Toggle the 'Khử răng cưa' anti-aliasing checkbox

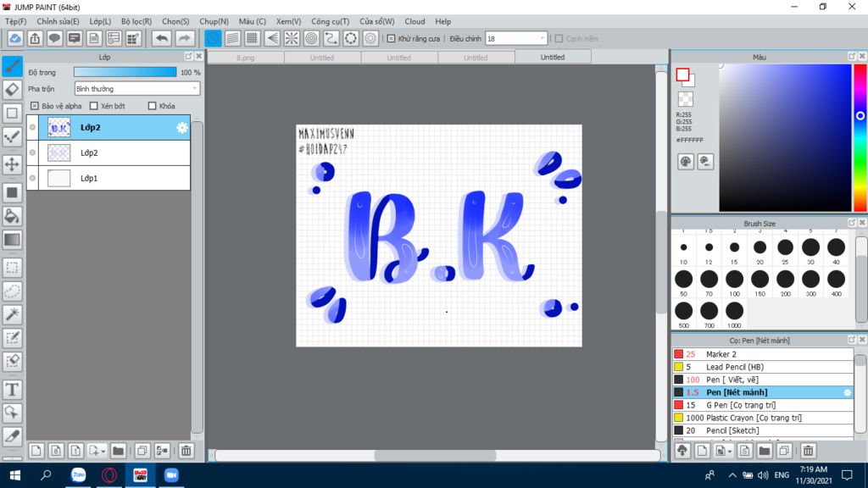tap(392, 39)
